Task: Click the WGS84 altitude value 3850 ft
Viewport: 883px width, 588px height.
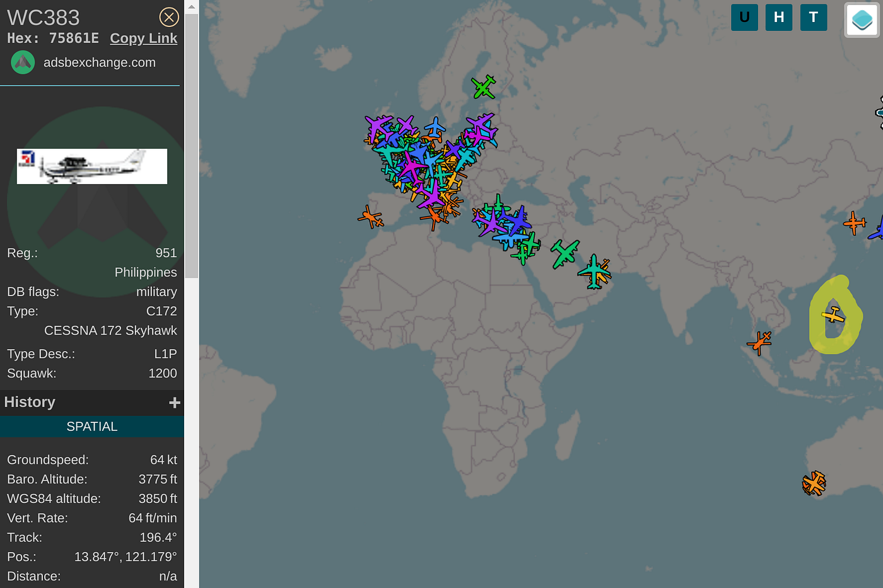Action: coord(158,499)
